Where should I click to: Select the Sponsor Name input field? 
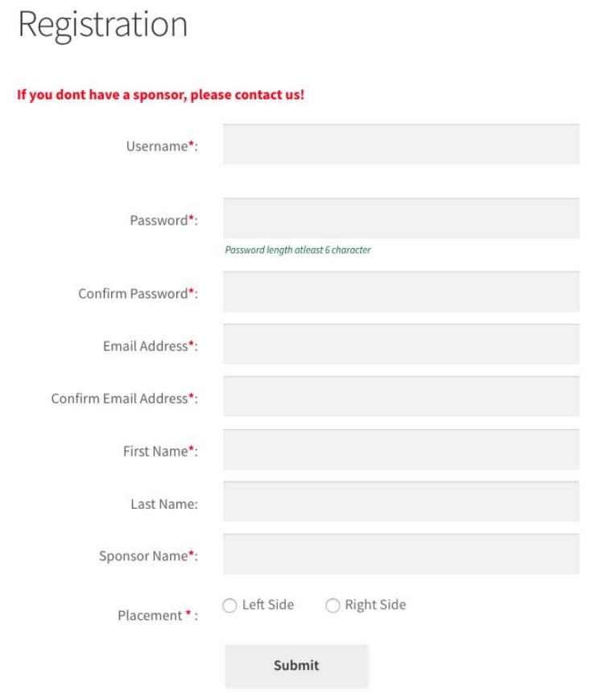401,554
